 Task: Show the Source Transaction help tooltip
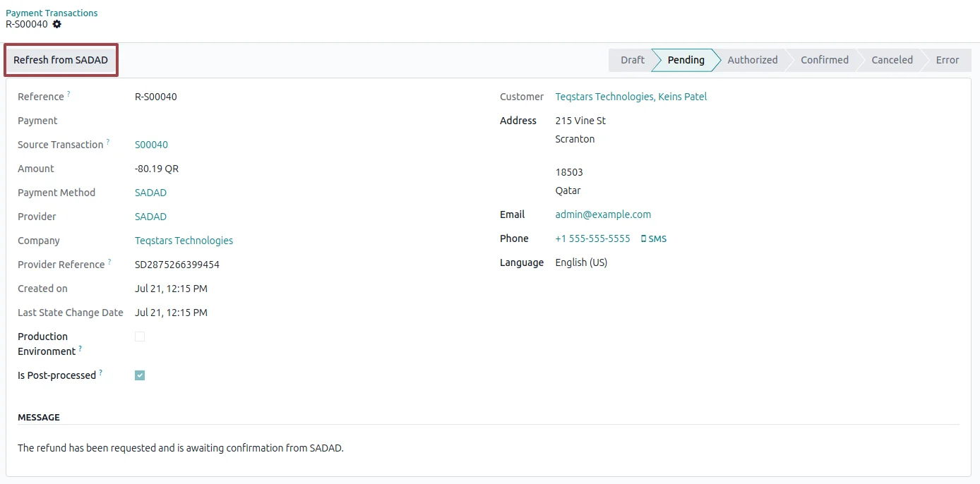click(x=108, y=142)
